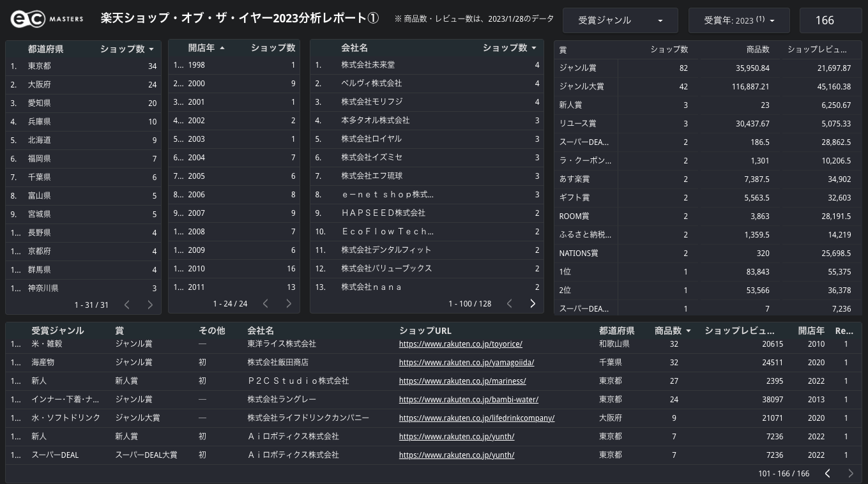The width and height of the screenshot is (868, 484).
Task: Open the 受賞ジャンル filter dropdown
Action: pos(620,20)
